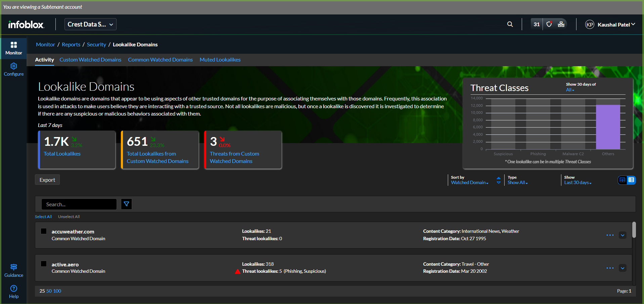Click the 651 custom lookalikes value
Image resolution: width=644 pixels, height=304 pixels.
tap(137, 141)
